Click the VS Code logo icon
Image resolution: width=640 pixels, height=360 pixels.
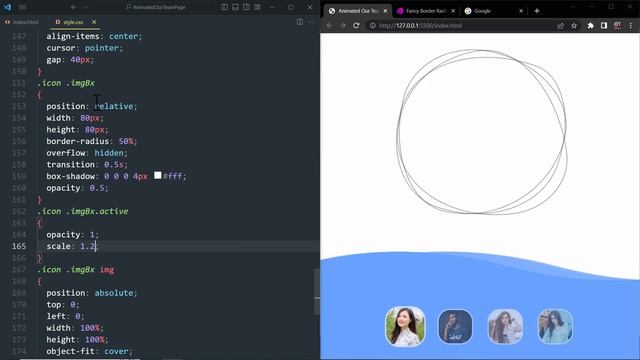tap(7, 7)
